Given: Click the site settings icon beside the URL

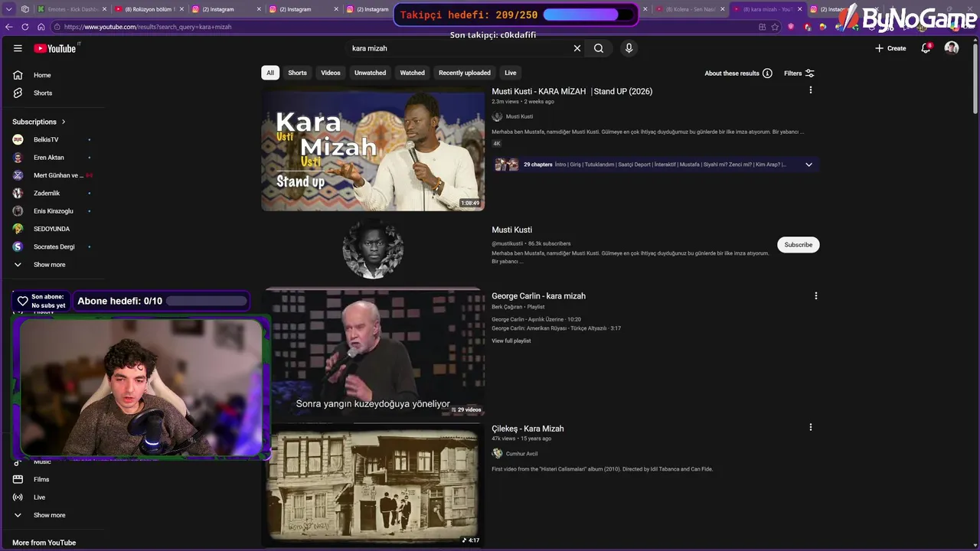Looking at the screenshot, I should [x=57, y=27].
